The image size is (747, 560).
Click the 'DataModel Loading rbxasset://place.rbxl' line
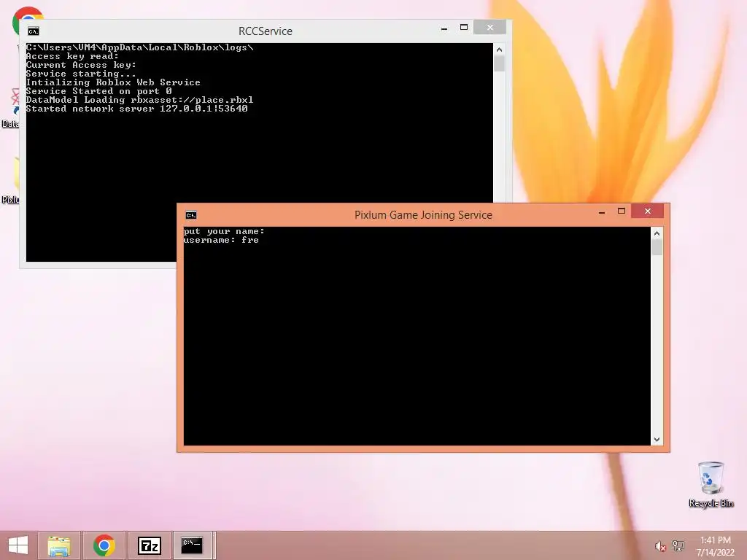pos(139,100)
